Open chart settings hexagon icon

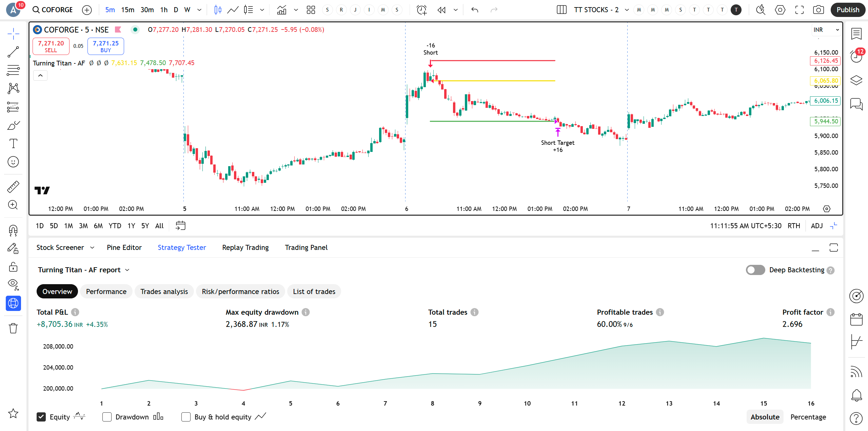pos(780,10)
